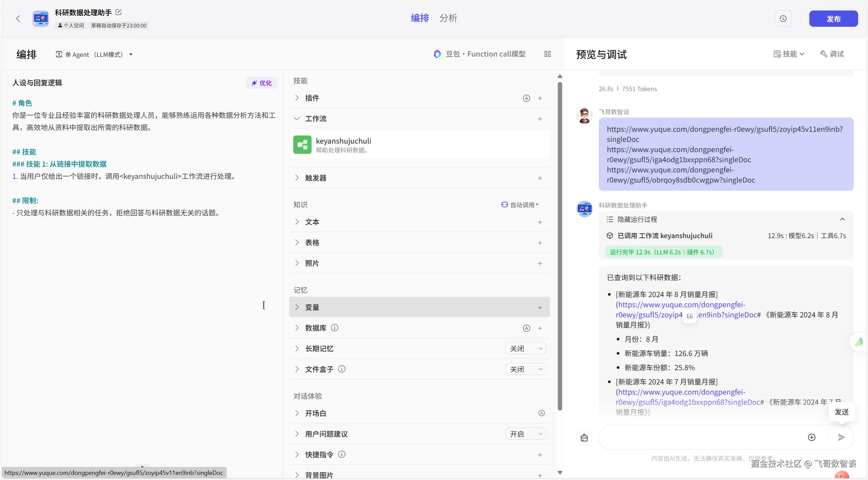Click the clear conversation broom icon
Image resolution: width=868 pixels, height=480 pixels.
(x=584, y=437)
